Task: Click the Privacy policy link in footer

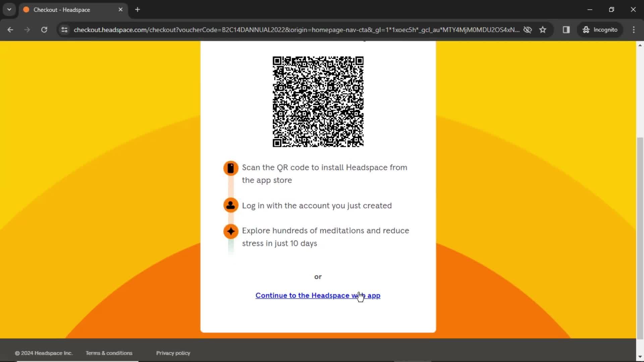Action: [x=173, y=353]
